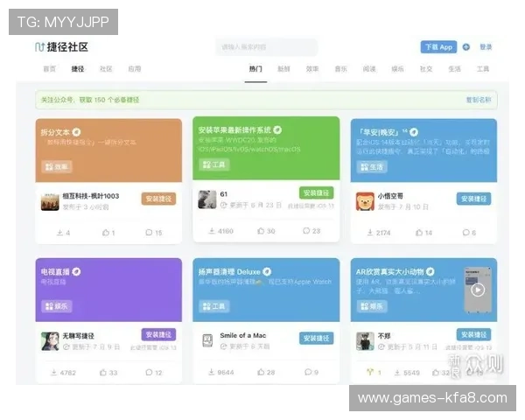Click avatar of user 61
The image size is (525, 420).
207,199
